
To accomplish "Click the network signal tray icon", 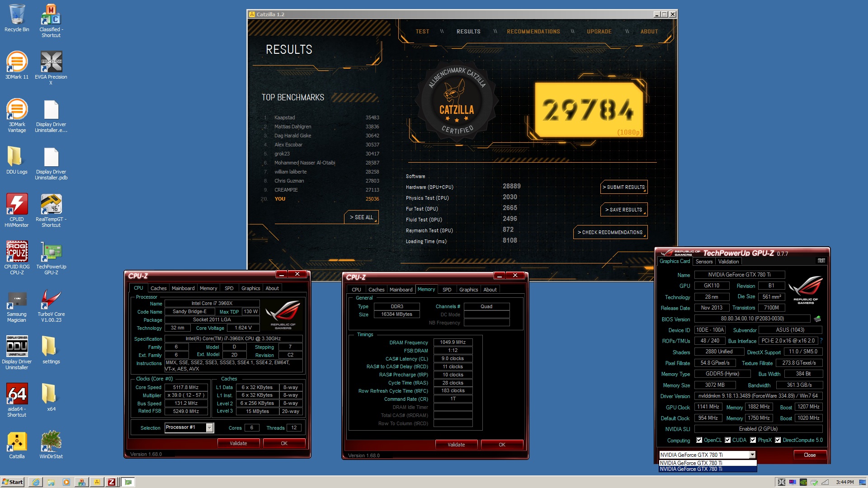I will (x=825, y=482).
